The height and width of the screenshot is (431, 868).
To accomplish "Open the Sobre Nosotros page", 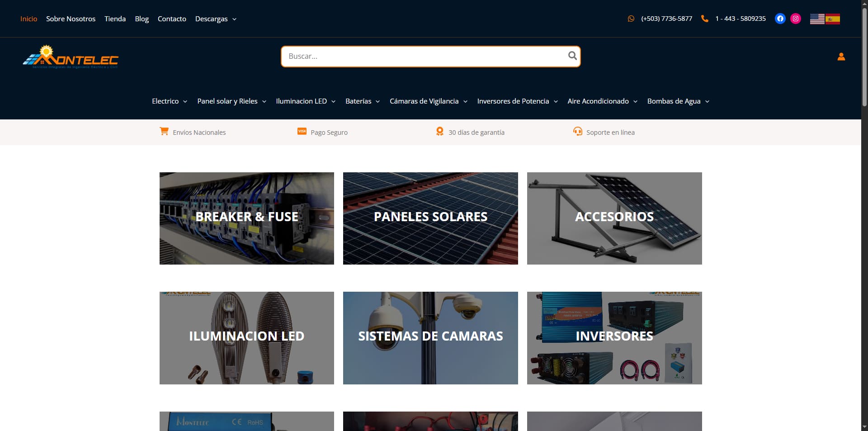I will pyautogui.click(x=71, y=19).
